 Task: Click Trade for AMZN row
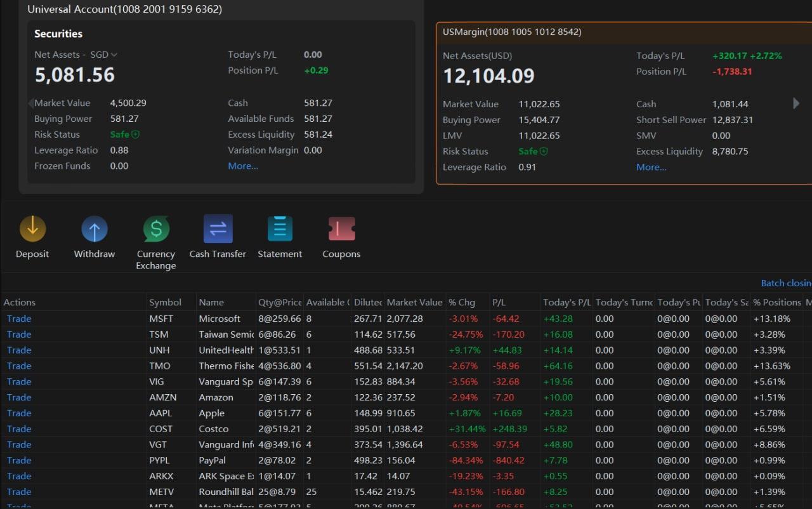19,397
